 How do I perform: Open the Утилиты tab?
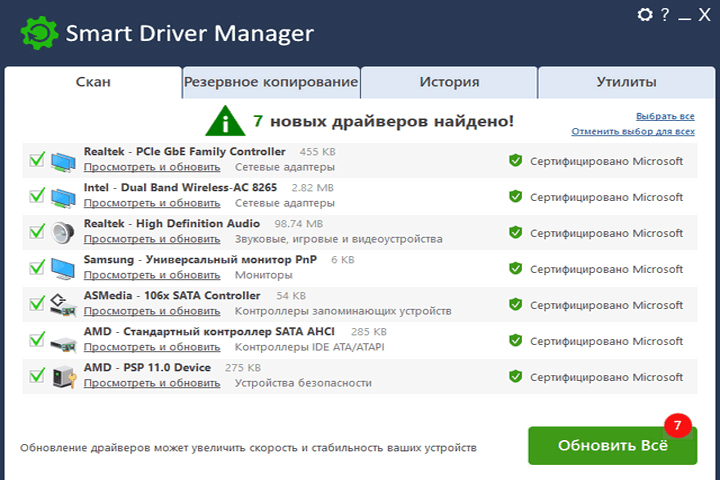click(626, 82)
